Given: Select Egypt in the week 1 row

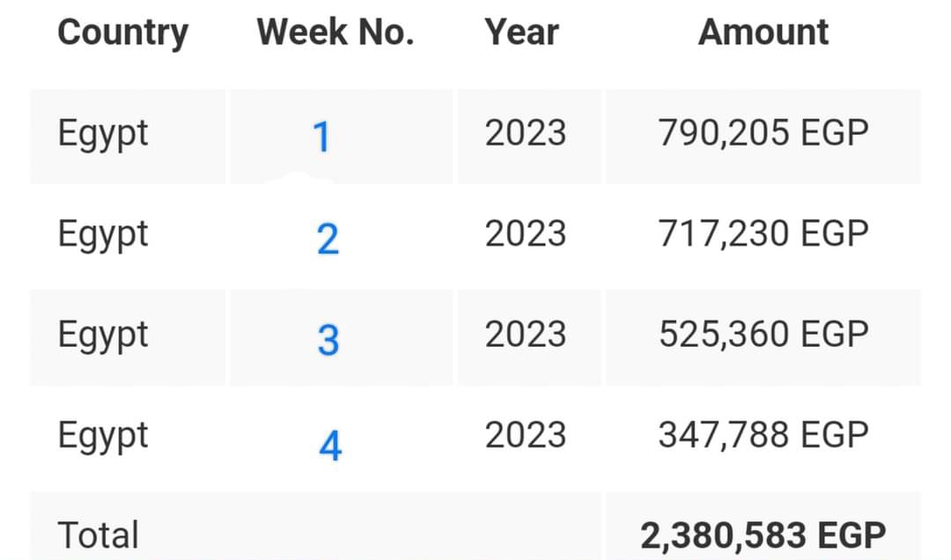Looking at the screenshot, I should click(103, 135).
